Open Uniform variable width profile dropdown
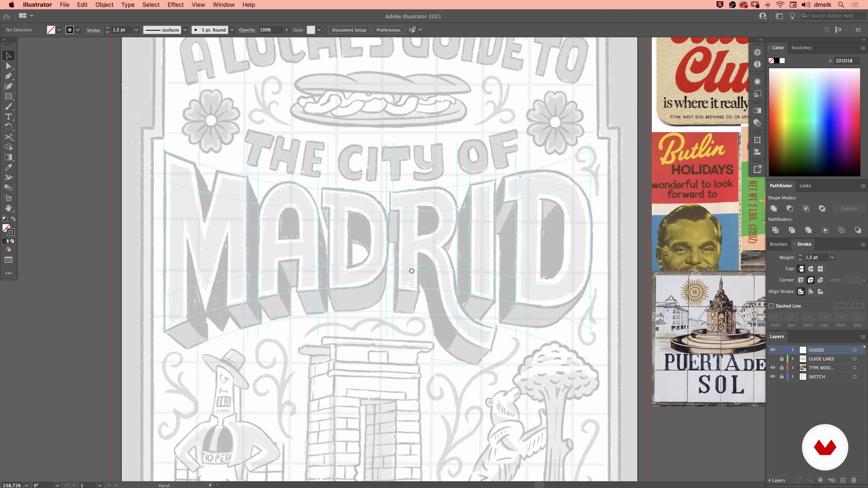The image size is (868, 488). 185,30
